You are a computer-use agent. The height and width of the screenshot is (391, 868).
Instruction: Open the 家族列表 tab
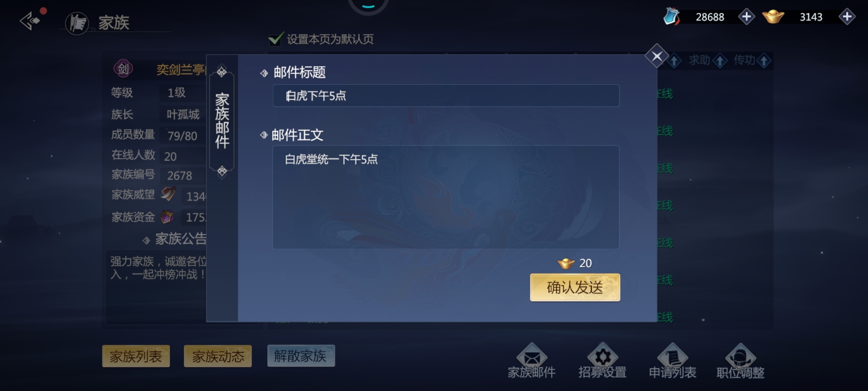pos(136,356)
